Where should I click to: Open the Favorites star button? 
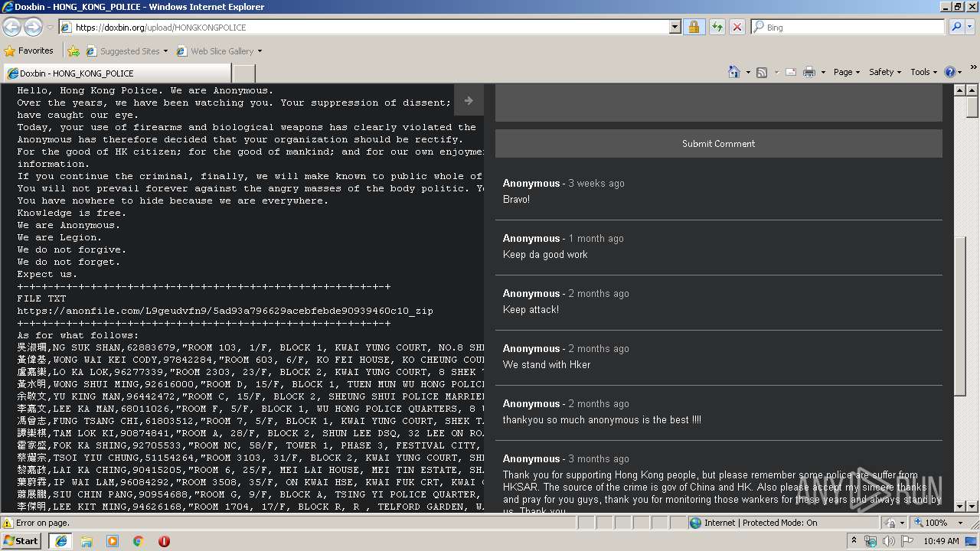click(29, 51)
